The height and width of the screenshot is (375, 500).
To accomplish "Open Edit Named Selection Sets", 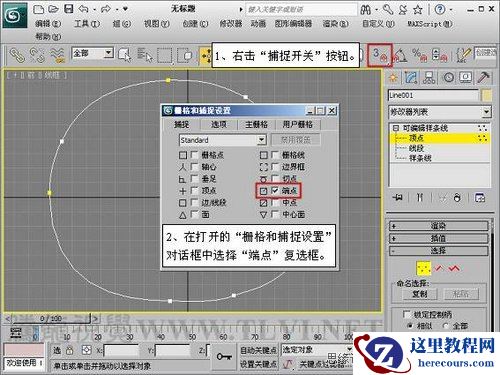I will click(464, 55).
